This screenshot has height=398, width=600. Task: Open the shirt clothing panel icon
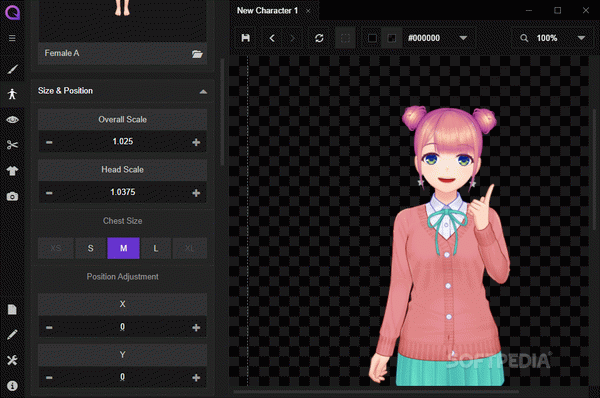click(12, 171)
